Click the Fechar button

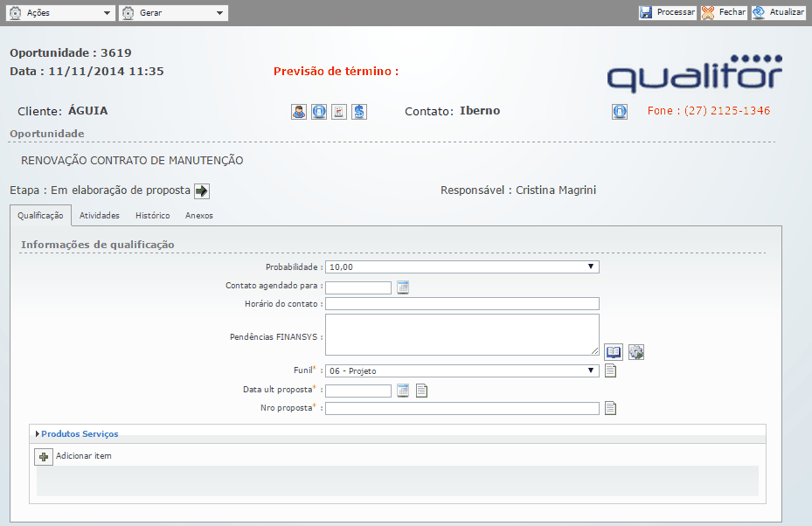[724, 12]
